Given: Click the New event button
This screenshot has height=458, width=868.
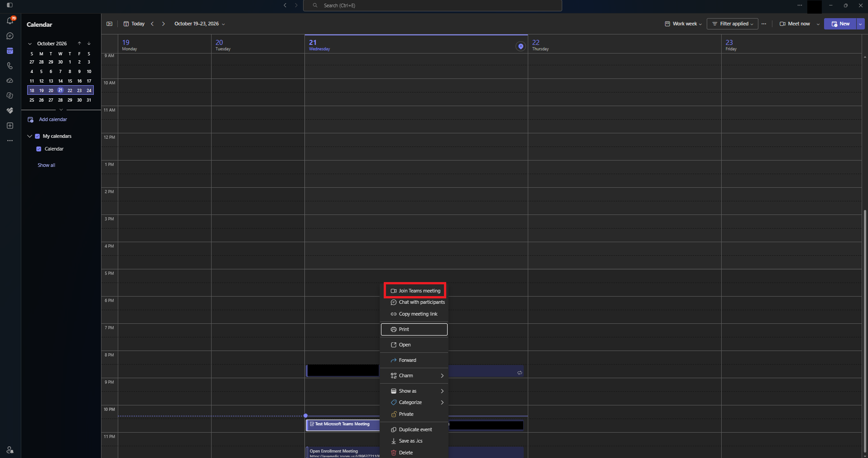Looking at the screenshot, I should (840, 24).
